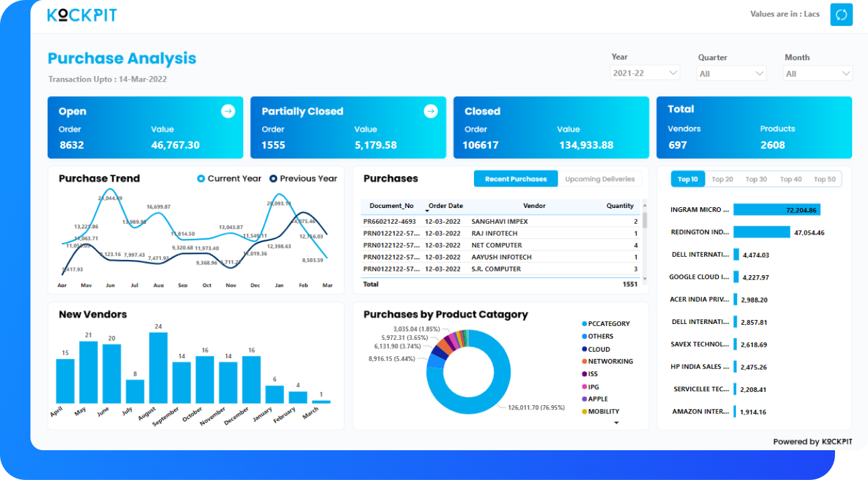Select the Top 20 tab
Image resolution: width=868 pixels, height=480 pixels.
click(722, 179)
